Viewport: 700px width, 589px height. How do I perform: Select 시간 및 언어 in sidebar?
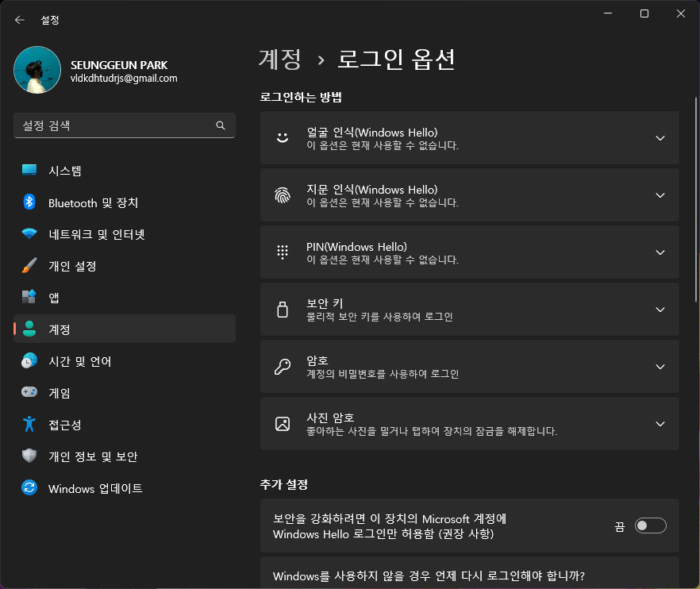pyautogui.click(x=125, y=361)
